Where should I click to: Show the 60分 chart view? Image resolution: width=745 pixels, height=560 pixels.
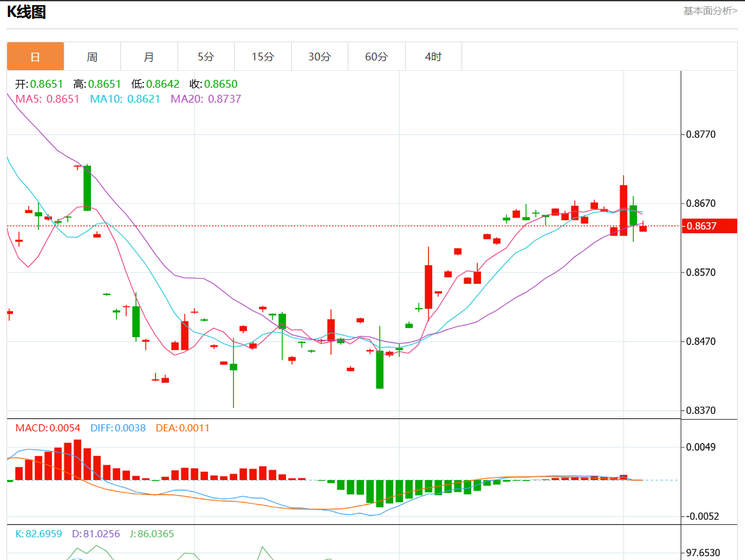[x=376, y=57]
